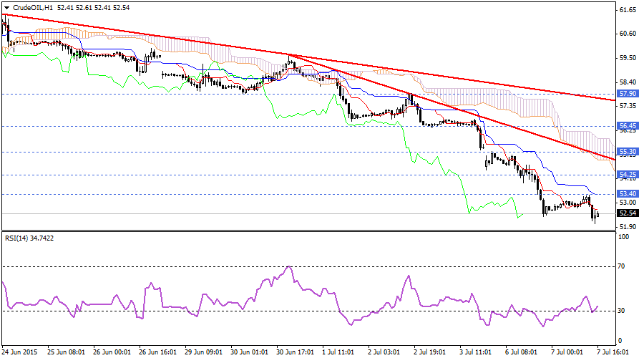Screen dimensions: 644x358
Task: Click the 54.25 support level label
Action: click(627, 175)
